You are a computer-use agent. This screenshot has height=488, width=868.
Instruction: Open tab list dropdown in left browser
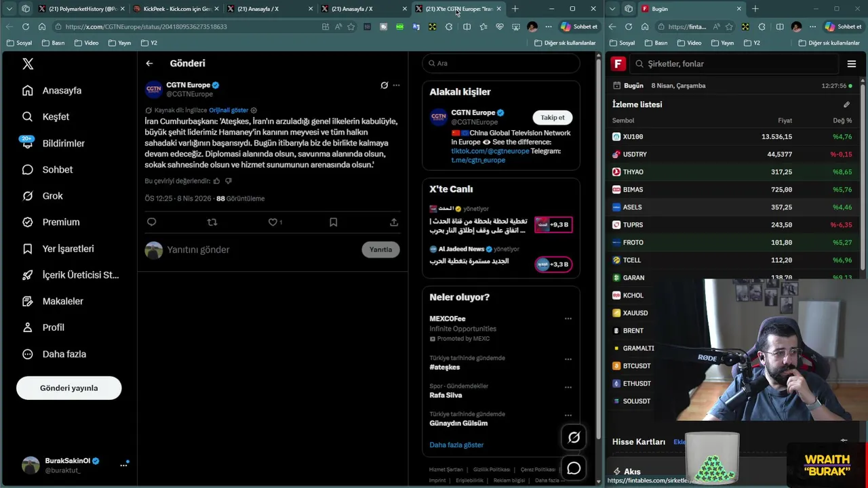pyautogui.click(x=9, y=9)
